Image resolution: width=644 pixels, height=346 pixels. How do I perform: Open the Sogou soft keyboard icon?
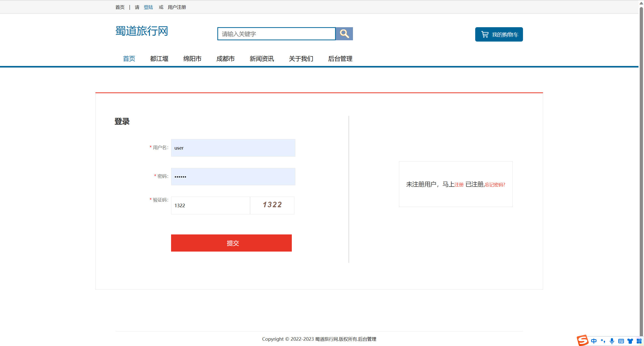621,341
